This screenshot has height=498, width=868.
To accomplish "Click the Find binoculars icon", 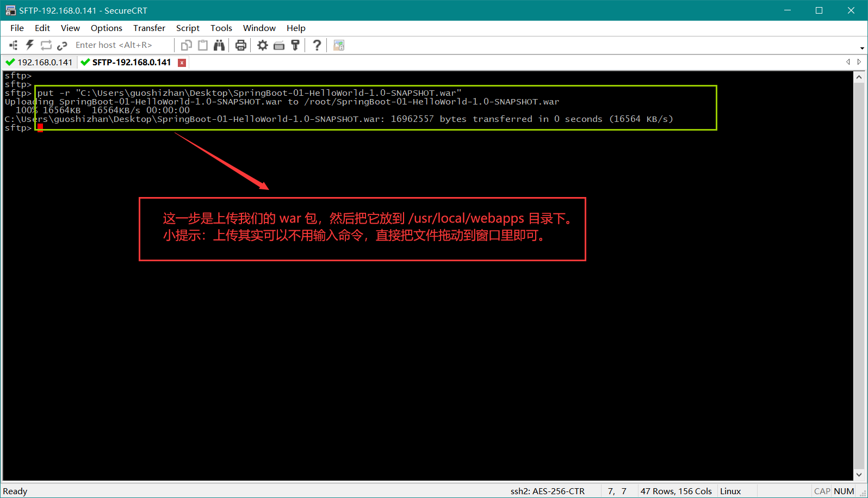I will tap(219, 45).
